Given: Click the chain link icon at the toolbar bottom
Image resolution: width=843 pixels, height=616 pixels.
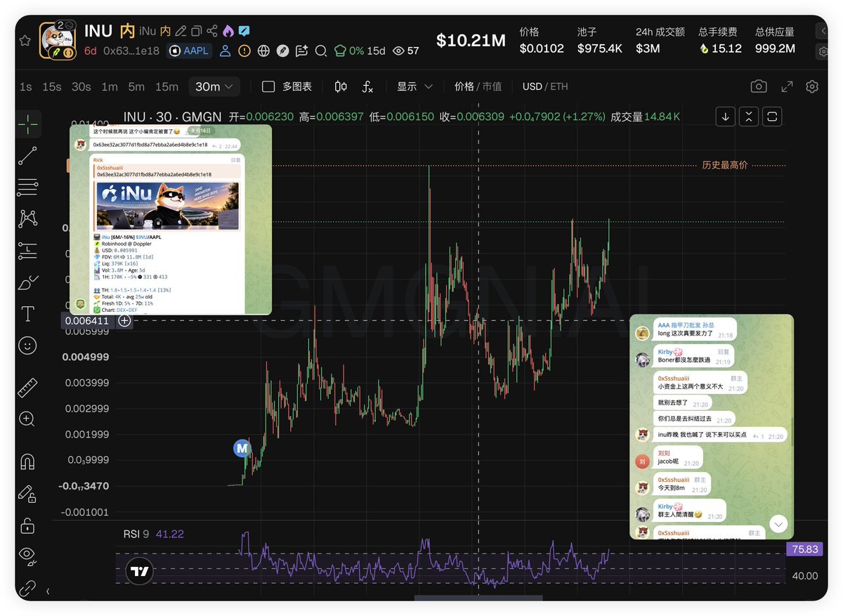Looking at the screenshot, I should (x=28, y=588).
